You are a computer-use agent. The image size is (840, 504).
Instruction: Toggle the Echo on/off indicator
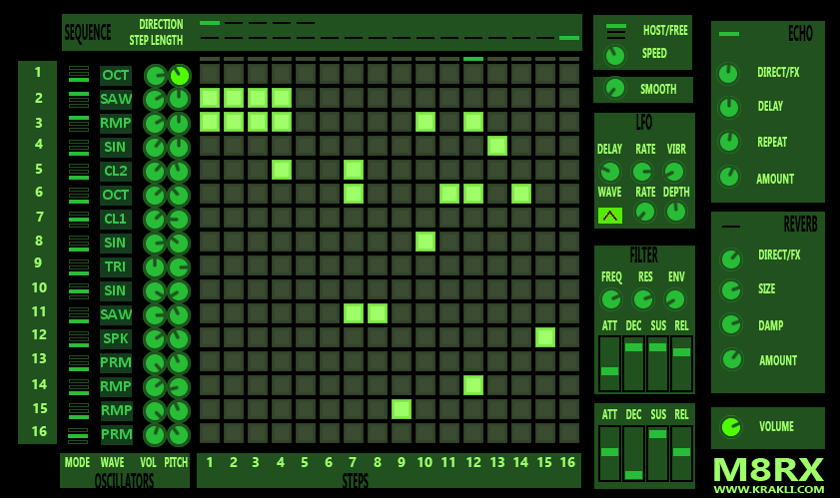729,34
